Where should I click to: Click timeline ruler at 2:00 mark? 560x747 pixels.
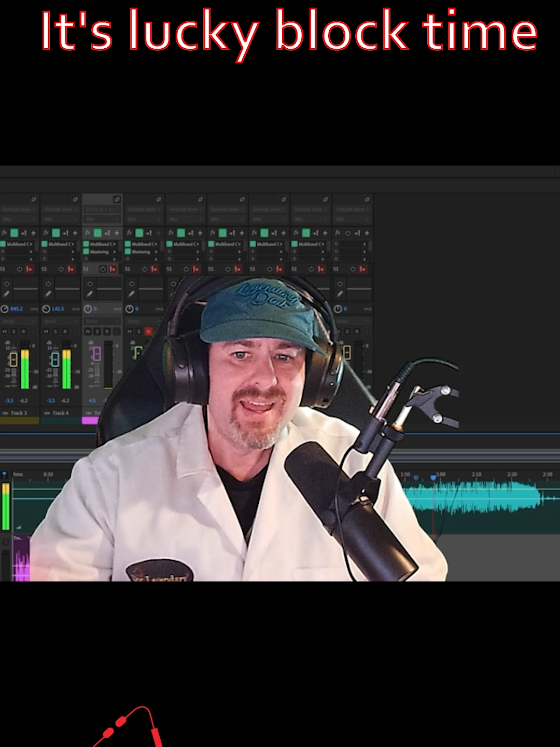point(441,474)
